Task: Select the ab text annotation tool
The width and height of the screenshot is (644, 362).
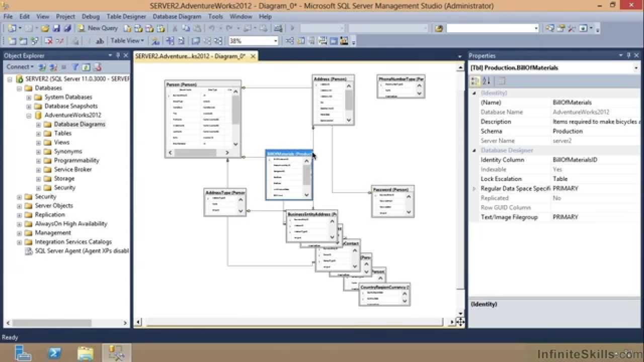Action: tap(99, 41)
